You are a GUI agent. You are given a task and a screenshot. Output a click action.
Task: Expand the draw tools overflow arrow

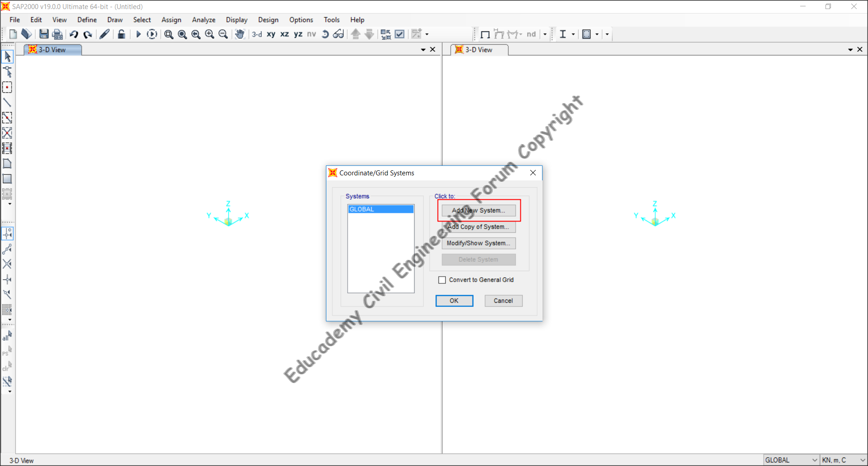(x=10, y=204)
